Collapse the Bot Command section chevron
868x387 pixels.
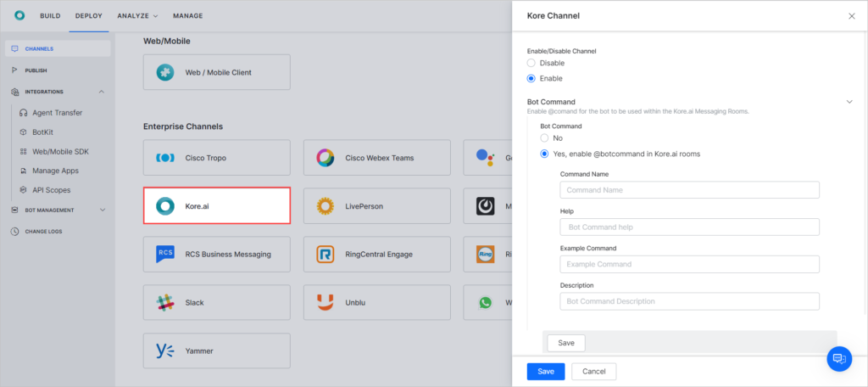(849, 102)
